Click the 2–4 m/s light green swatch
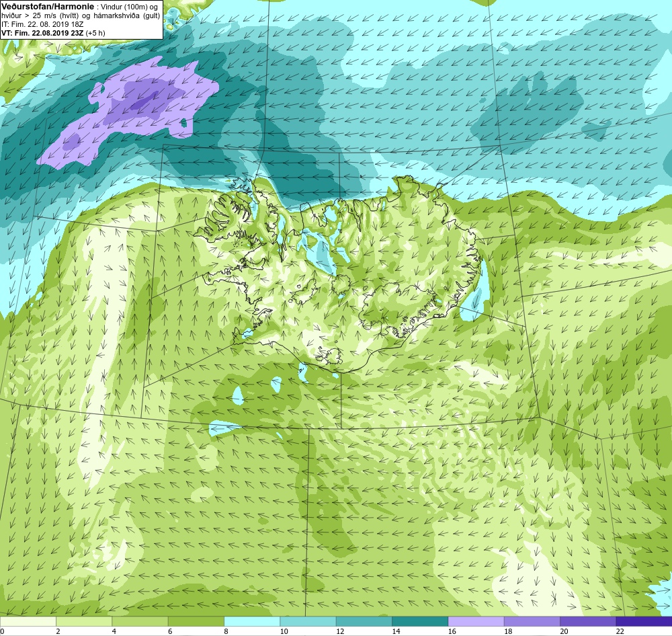 pyautogui.click(x=84, y=621)
